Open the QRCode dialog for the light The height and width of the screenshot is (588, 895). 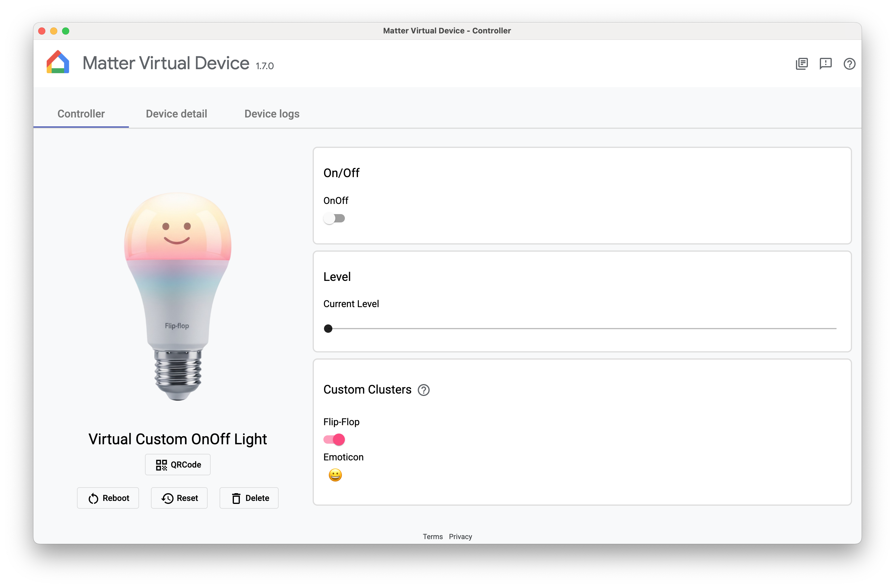point(177,464)
